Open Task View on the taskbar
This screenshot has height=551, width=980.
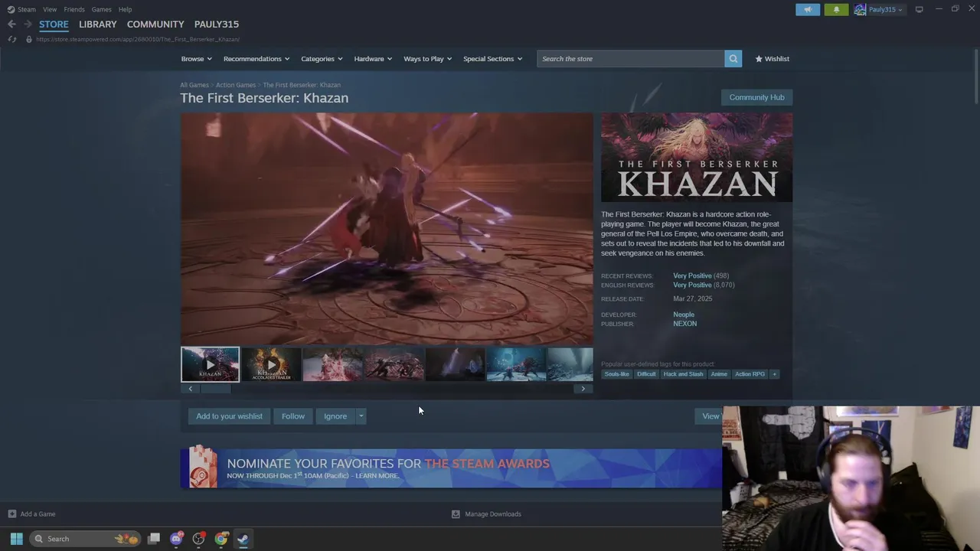click(x=154, y=539)
